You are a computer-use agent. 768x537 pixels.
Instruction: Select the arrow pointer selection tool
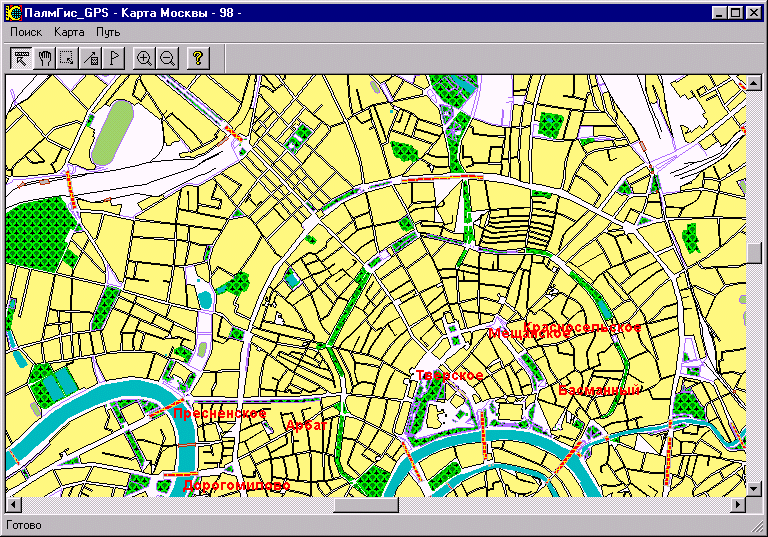pos(21,58)
